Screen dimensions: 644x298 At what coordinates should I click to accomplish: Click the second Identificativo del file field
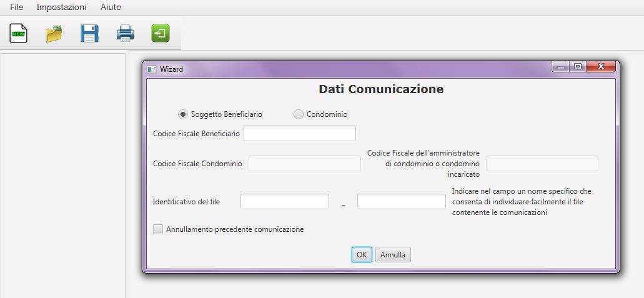coord(401,201)
